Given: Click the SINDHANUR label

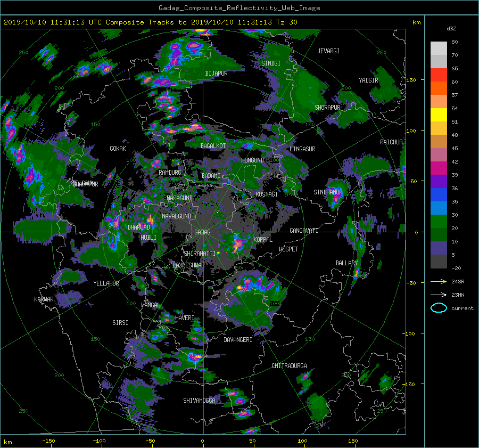Looking at the screenshot, I should point(328,192).
